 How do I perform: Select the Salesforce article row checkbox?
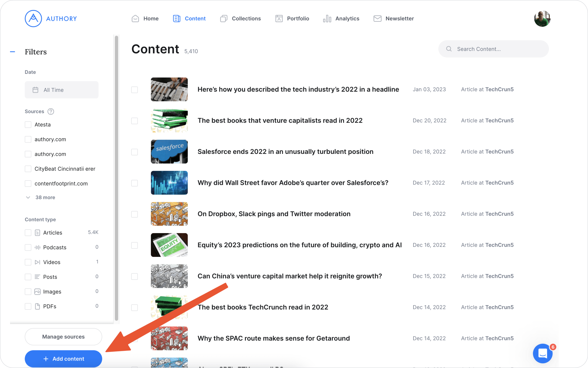[135, 152]
